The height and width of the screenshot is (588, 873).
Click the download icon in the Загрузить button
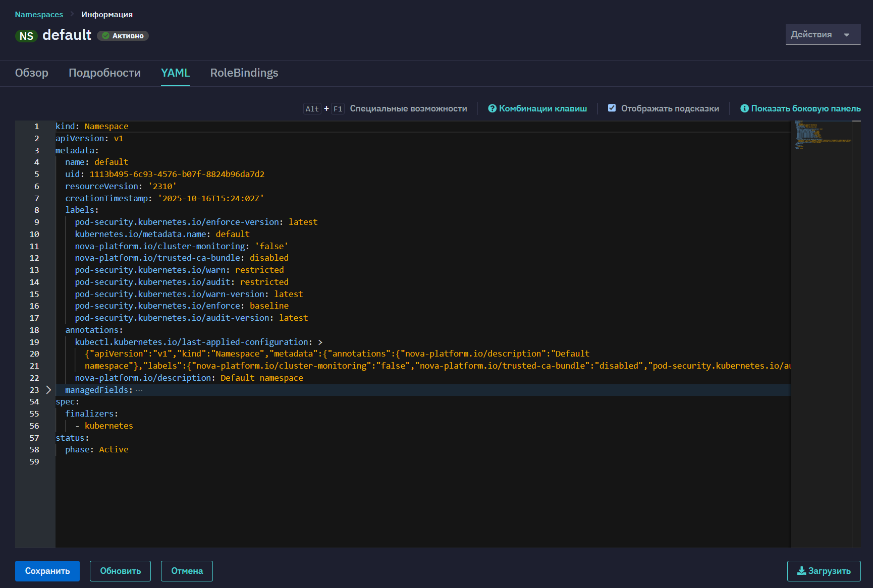click(801, 571)
